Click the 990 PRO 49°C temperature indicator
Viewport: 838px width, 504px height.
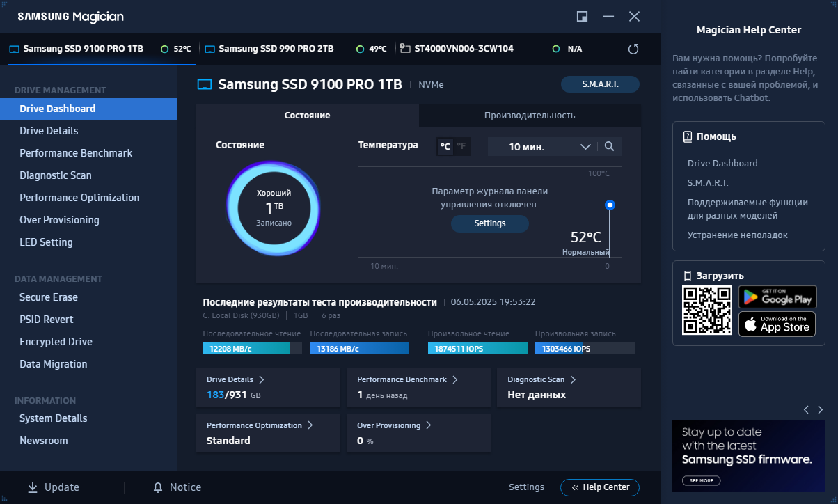(x=372, y=49)
